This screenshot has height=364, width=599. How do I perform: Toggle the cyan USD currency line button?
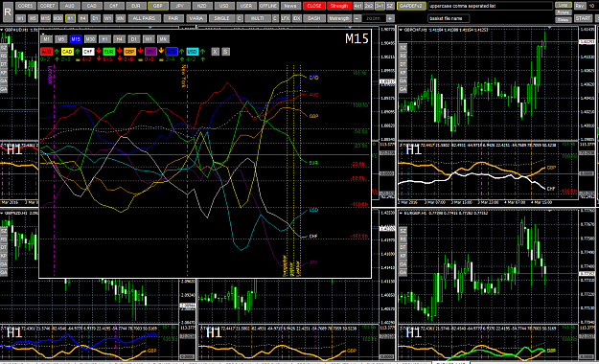click(192, 52)
